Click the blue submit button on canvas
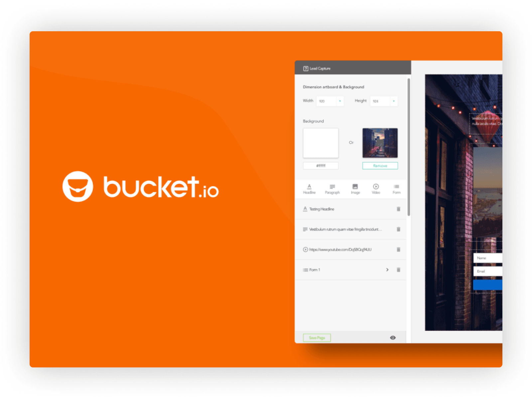The image size is (532, 399). (x=487, y=285)
